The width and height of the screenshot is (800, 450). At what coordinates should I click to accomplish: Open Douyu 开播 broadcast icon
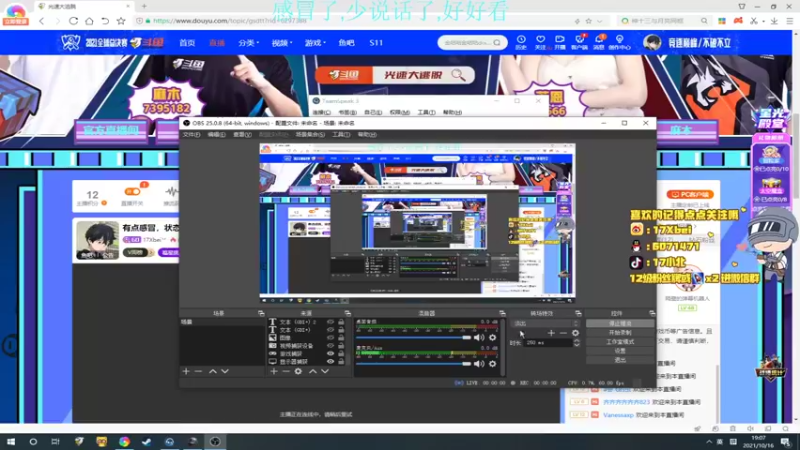point(560,42)
